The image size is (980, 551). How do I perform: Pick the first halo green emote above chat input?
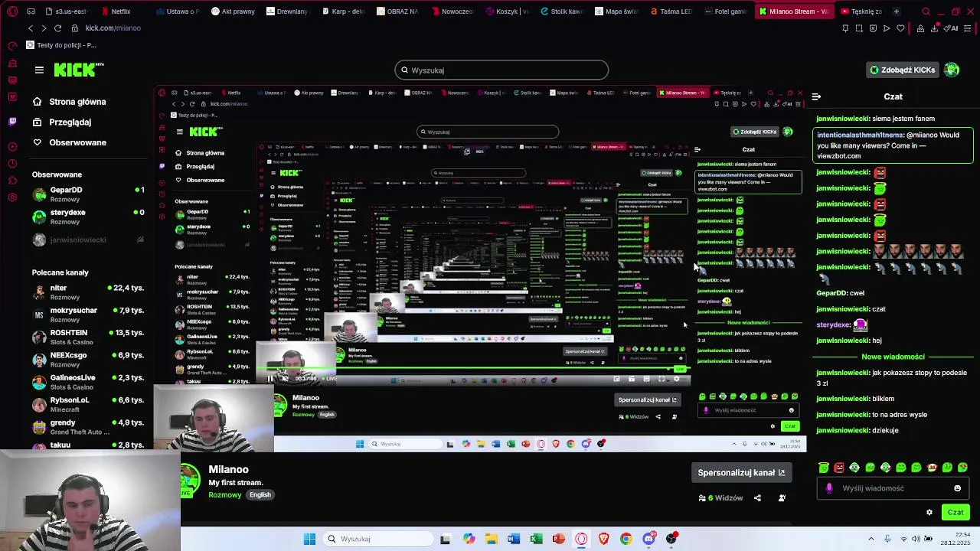click(x=824, y=468)
